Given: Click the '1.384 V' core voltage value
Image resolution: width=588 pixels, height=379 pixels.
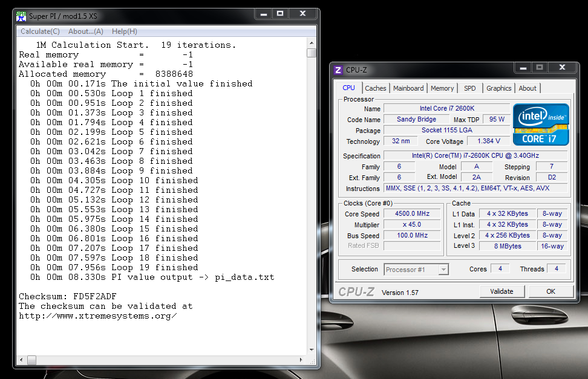Looking at the screenshot, I should click(489, 141).
